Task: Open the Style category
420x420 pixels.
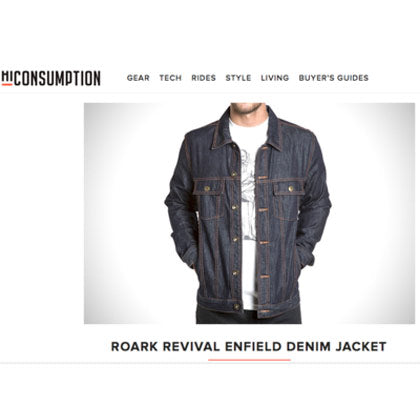Action: click(238, 78)
